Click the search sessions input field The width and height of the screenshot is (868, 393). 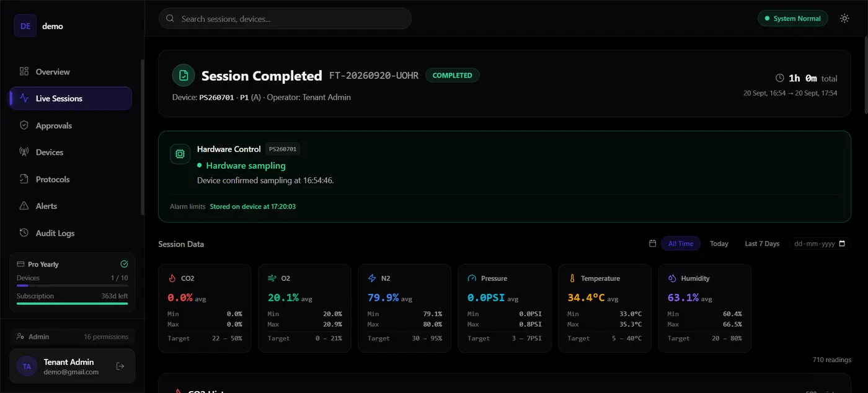[x=285, y=19]
